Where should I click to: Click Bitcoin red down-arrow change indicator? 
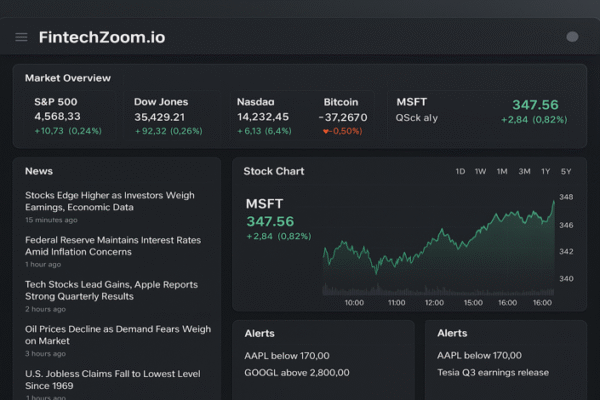tap(326, 131)
